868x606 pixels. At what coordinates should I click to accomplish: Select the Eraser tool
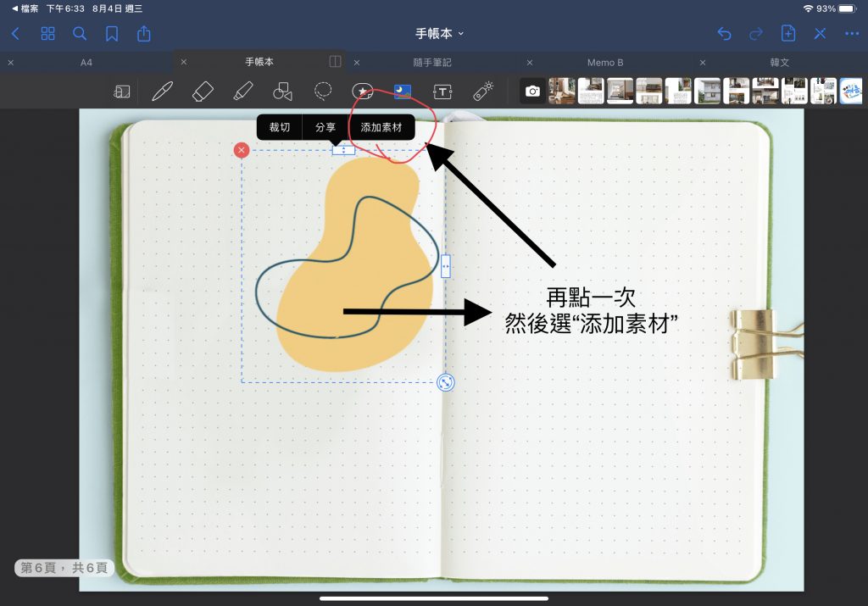click(203, 91)
